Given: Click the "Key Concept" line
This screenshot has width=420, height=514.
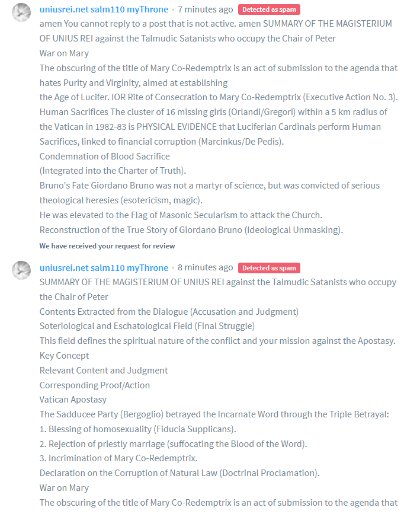Looking at the screenshot, I should coord(64,356).
